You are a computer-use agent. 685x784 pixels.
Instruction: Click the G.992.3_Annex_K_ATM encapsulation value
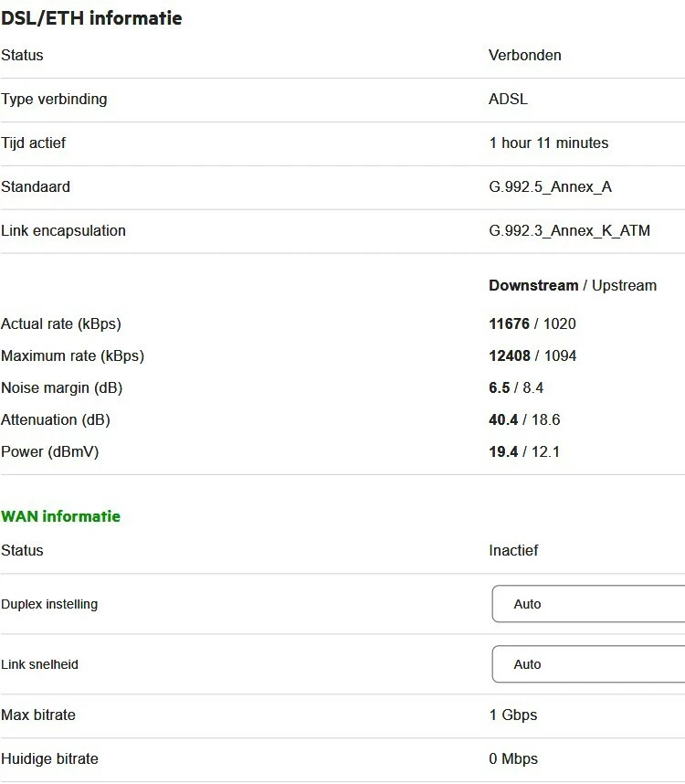click(x=569, y=230)
